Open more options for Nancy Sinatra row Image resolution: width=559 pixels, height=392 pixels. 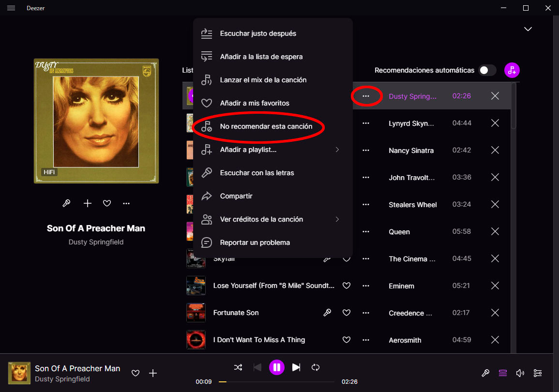tap(366, 150)
